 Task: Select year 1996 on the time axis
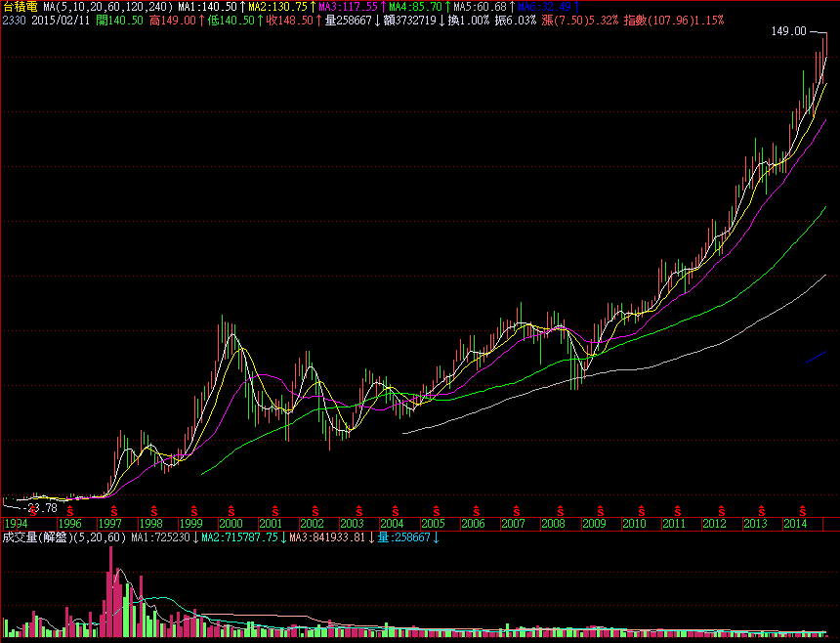pos(69,524)
